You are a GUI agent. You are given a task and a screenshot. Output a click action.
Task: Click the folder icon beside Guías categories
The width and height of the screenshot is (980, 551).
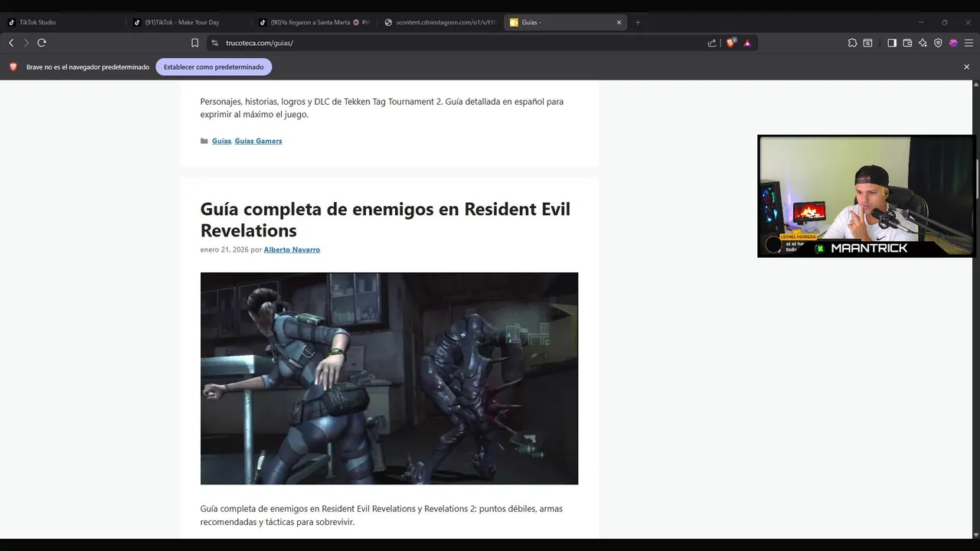204,141
